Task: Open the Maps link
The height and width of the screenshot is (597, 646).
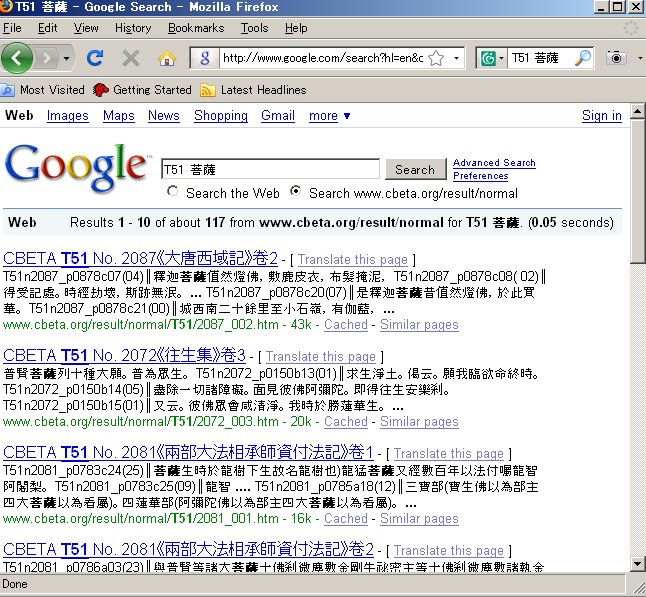Action: (x=119, y=116)
